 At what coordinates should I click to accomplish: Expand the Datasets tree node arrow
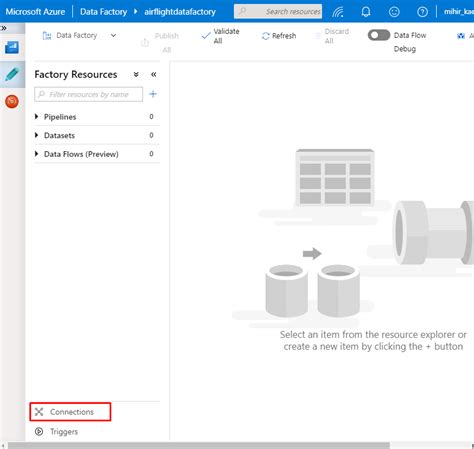37,135
